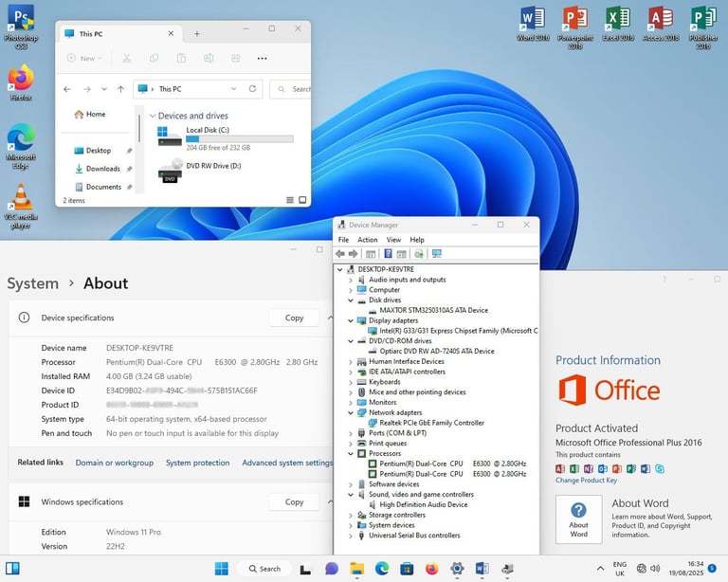Screen dimensions: 728x582
Task: Click the Update driver toolbar icon in Device Manager
Action: (x=419, y=254)
